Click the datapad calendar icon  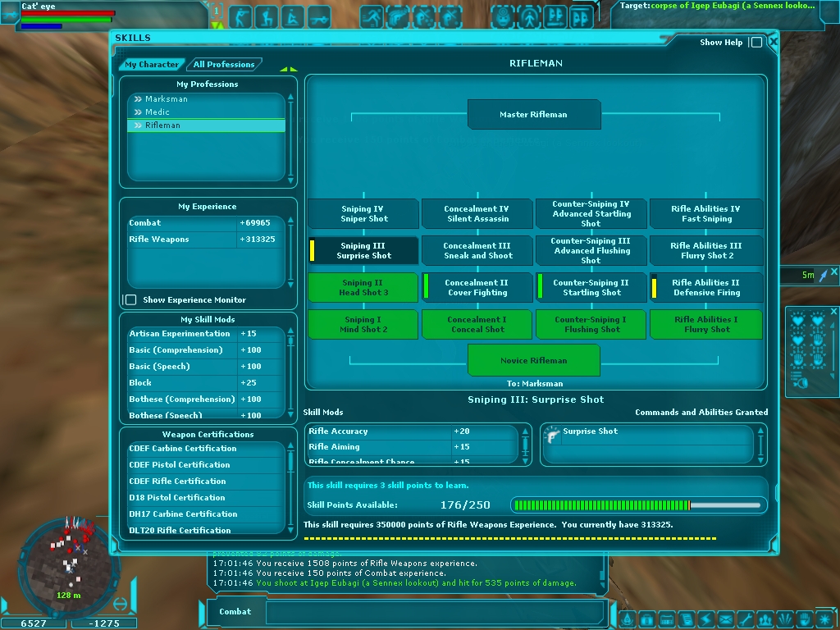tap(667, 619)
